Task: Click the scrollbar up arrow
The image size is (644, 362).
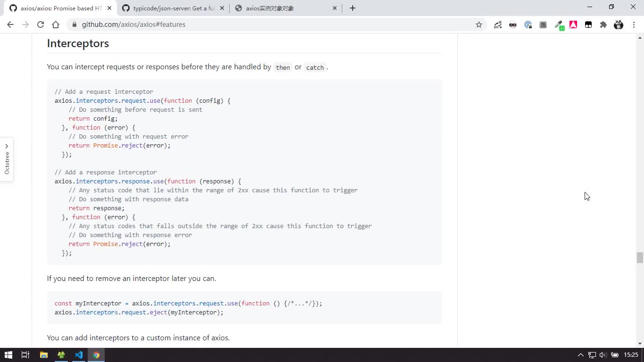Action: coord(640,37)
